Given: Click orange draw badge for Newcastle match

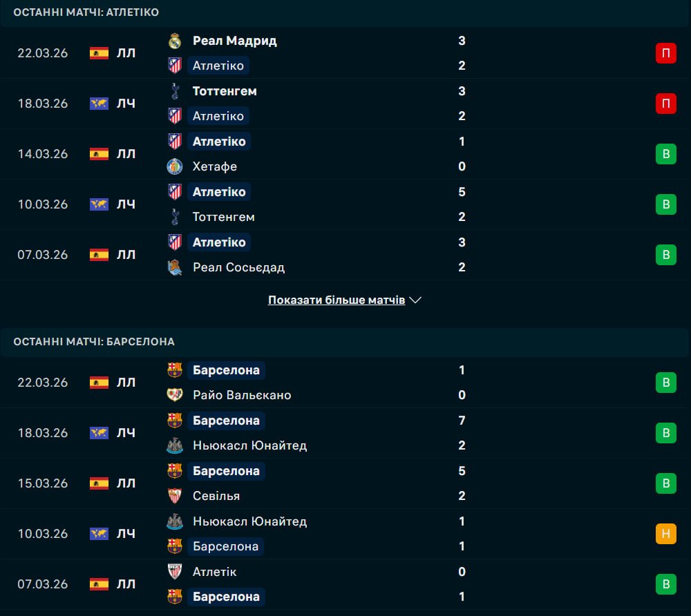Looking at the screenshot, I should [x=665, y=534].
